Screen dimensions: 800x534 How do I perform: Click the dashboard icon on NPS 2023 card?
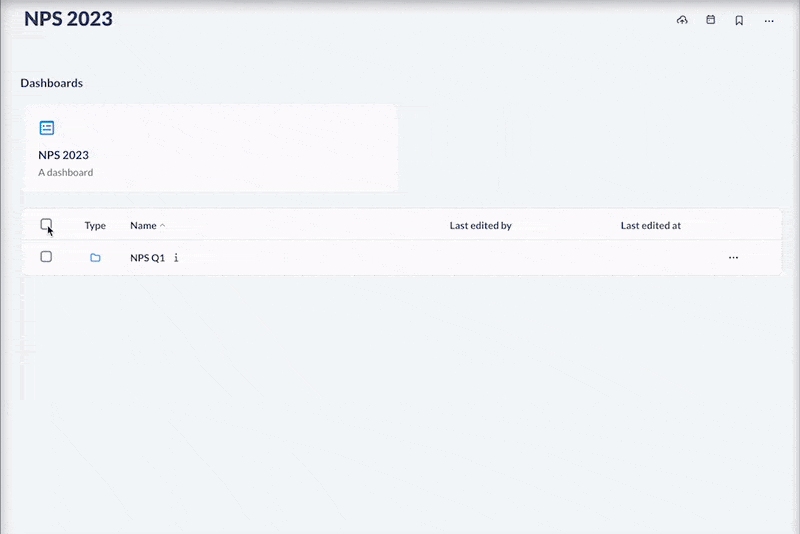coord(47,128)
